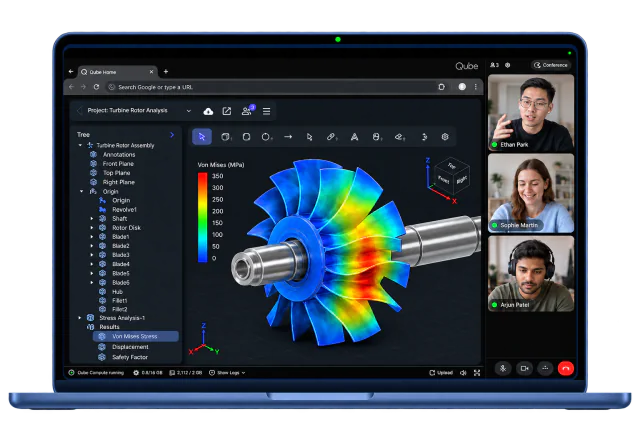This screenshot has width=640, height=427.
Task: Click the speaker volume icon
Action: point(463,373)
